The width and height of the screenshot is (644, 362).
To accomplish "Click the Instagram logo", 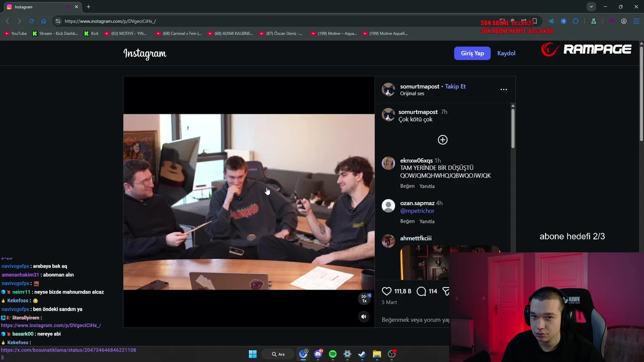I will [x=145, y=53].
